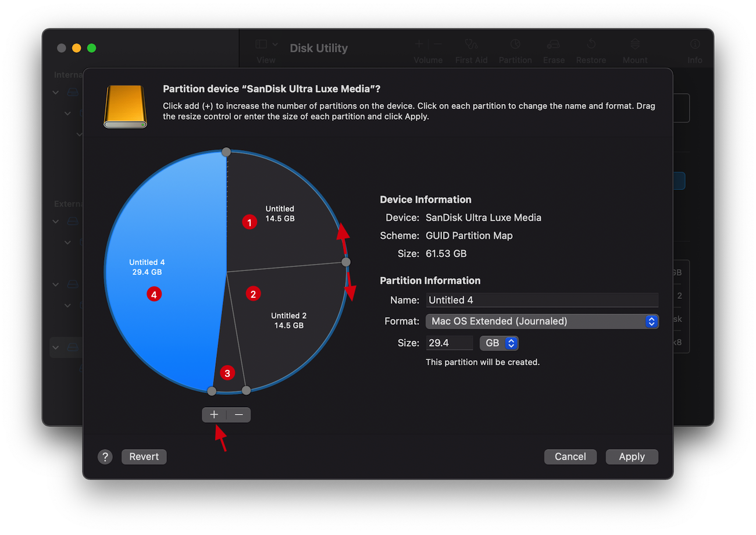Click the partition Name text field
The height and width of the screenshot is (535, 756).
pyautogui.click(x=542, y=300)
